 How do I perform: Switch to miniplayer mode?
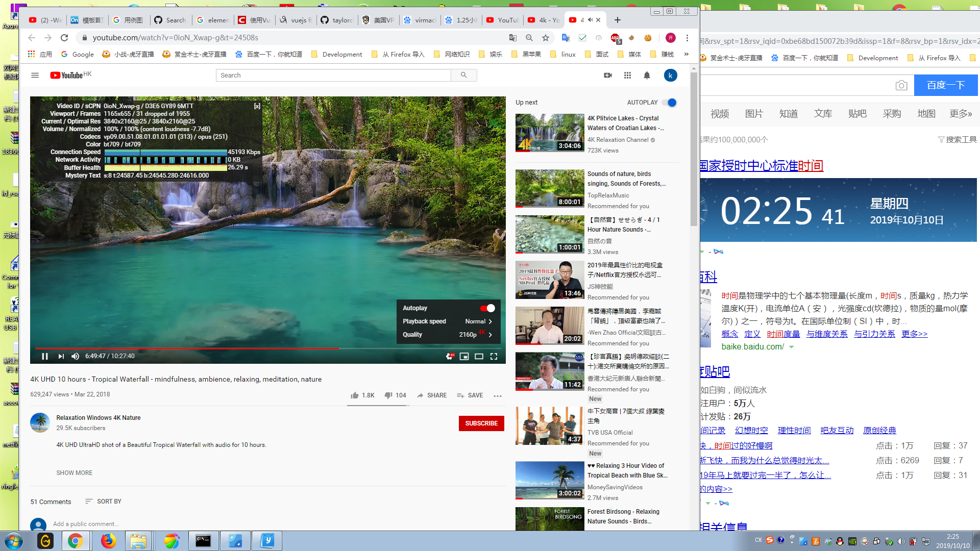(464, 356)
